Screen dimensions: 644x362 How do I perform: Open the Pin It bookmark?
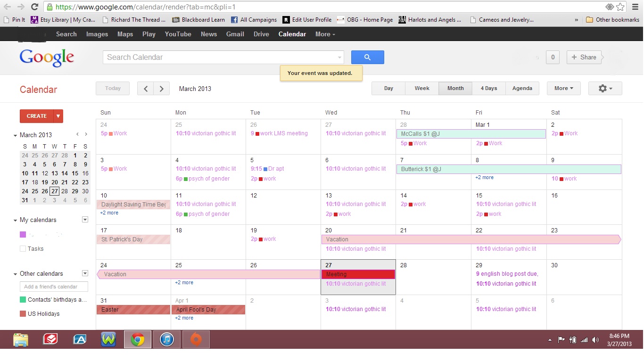14,20
